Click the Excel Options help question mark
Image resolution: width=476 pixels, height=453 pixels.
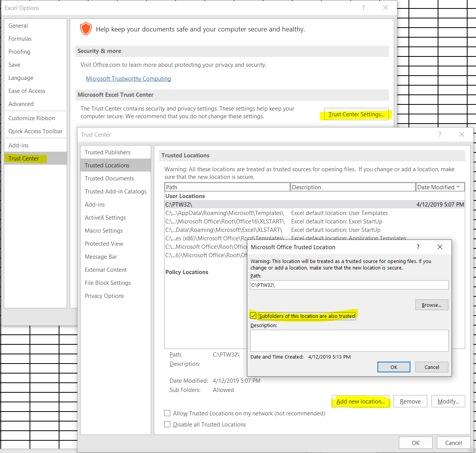363,8
